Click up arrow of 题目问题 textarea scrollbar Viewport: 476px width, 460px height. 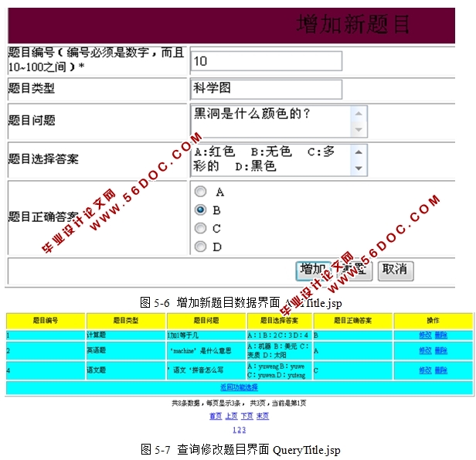click(359, 114)
